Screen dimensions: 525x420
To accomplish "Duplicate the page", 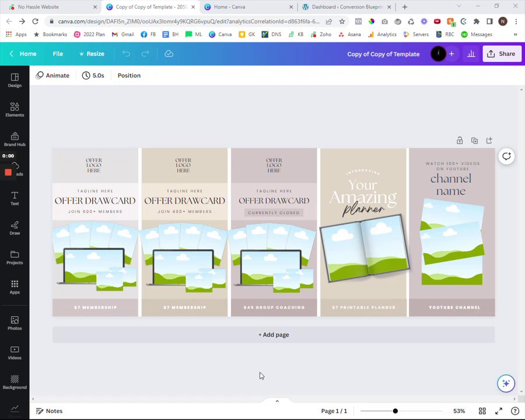I will [x=474, y=141].
